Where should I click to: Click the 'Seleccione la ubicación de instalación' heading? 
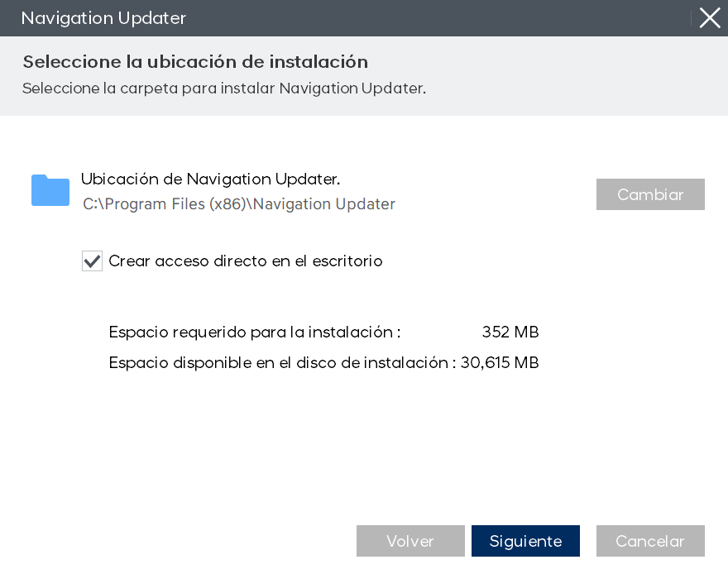(195, 62)
